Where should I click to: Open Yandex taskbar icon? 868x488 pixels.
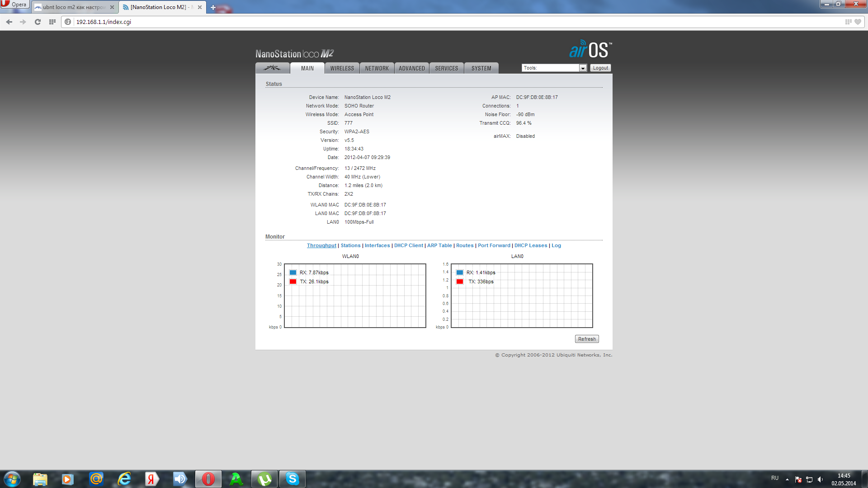[152, 479]
